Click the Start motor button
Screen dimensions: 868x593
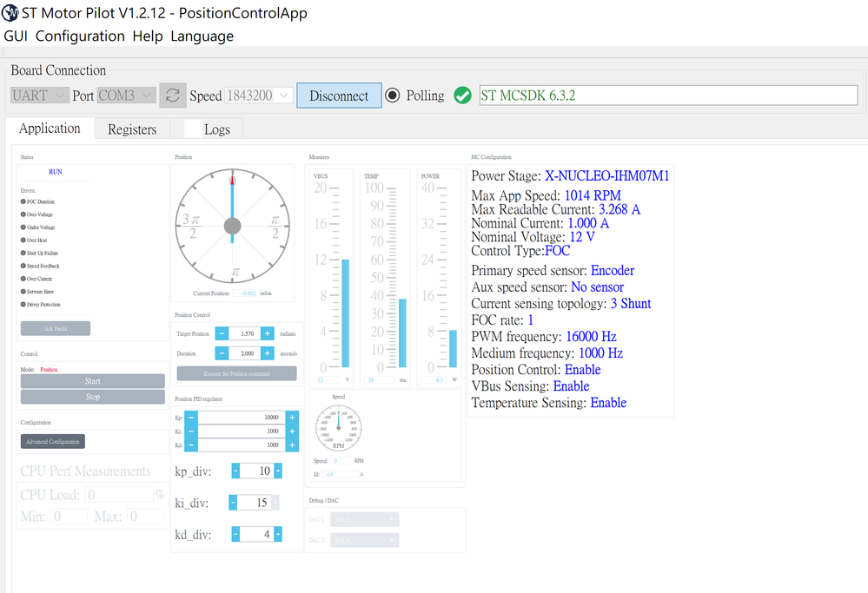[92, 381]
